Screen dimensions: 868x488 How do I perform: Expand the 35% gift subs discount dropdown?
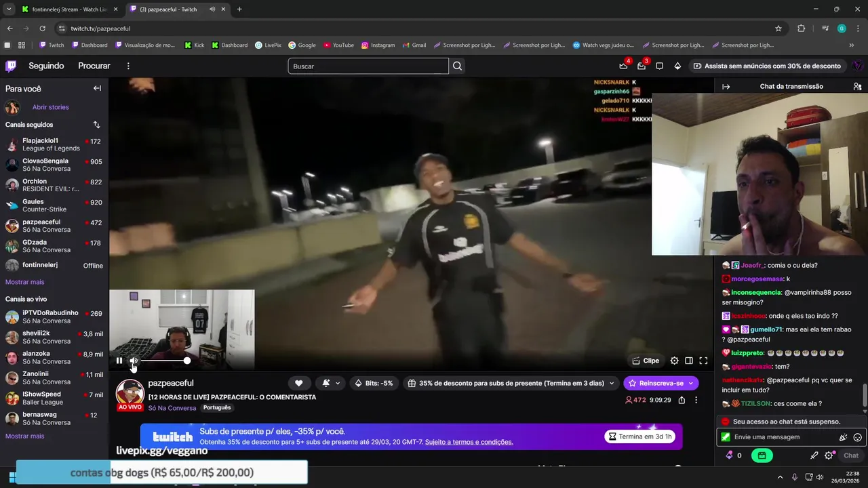pos(511,383)
